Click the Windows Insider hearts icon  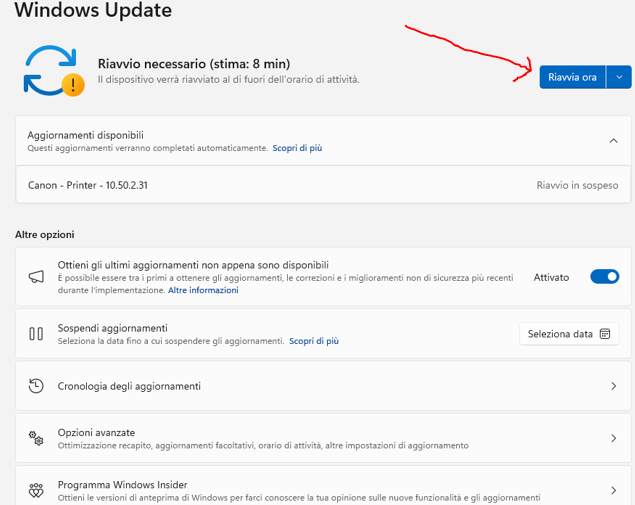click(36, 490)
